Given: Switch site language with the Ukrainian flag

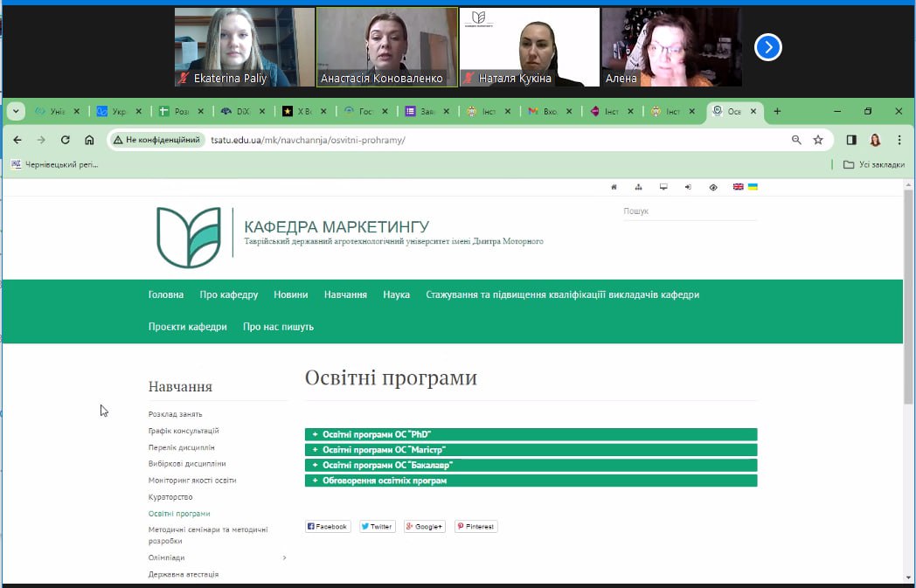Looking at the screenshot, I should 753,187.
